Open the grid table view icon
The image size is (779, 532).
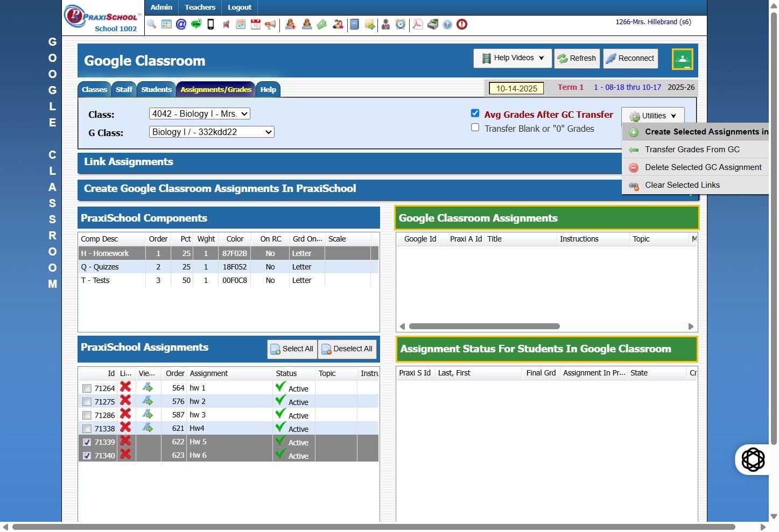tap(166, 24)
